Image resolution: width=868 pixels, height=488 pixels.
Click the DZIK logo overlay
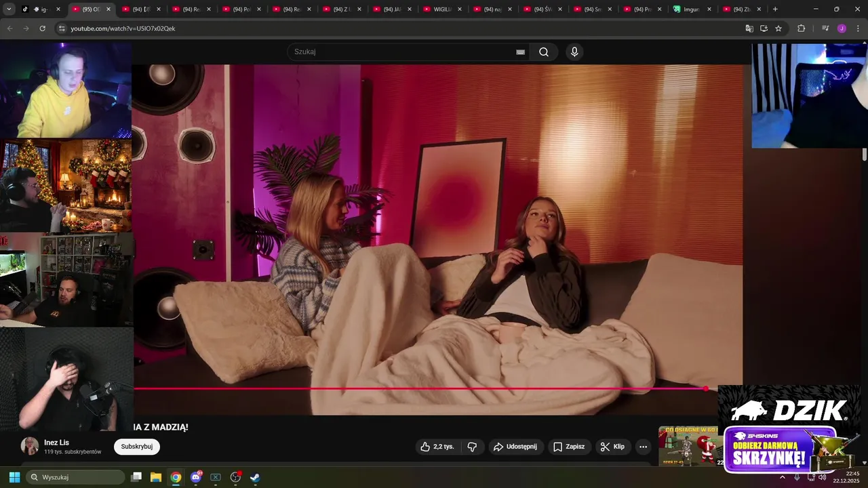[x=789, y=410]
